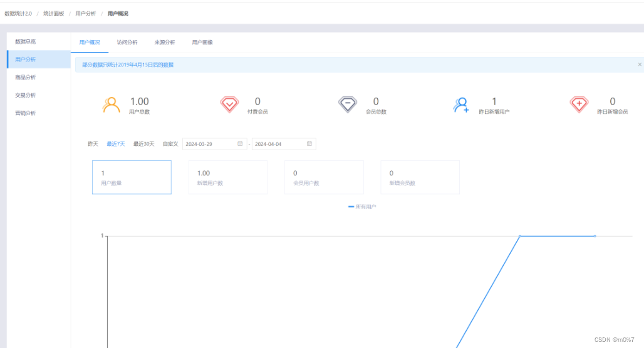This screenshot has width=644, height=348.
Task: Click the 付费会员 label
Action: click(257, 111)
